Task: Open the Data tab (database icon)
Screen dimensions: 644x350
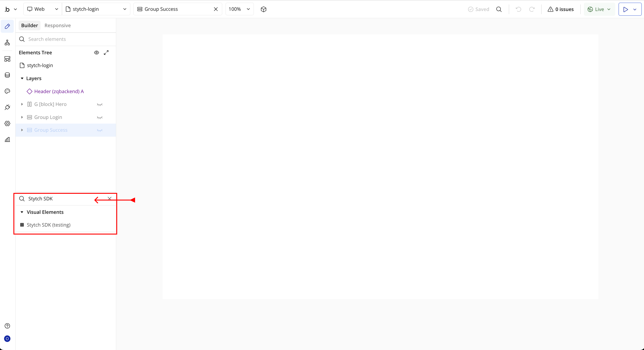Action: click(7, 75)
